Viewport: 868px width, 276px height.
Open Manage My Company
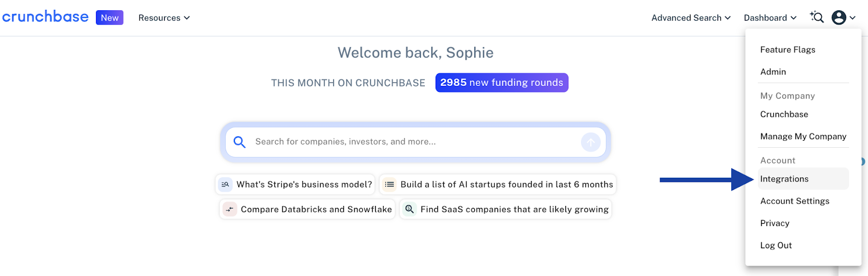[x=803, y=136]
